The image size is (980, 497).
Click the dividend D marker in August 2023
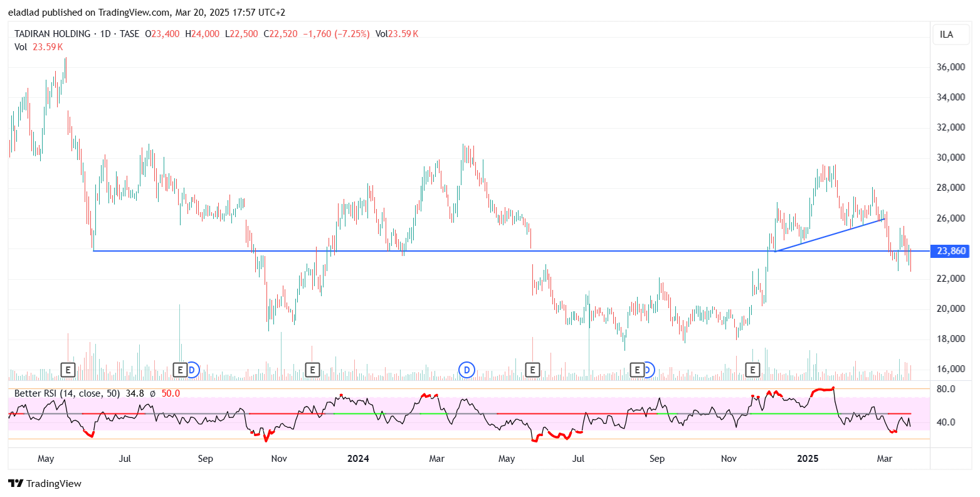pos(193,370)
